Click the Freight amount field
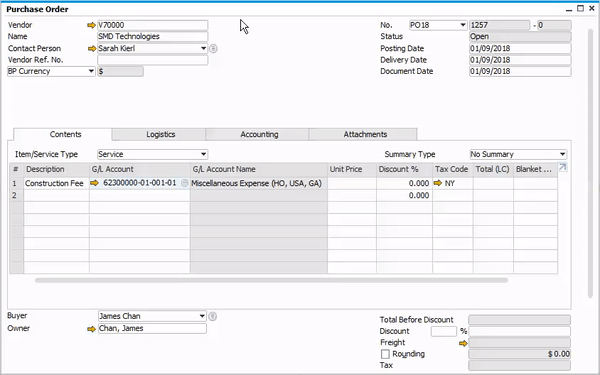Screen dimensions: 600x375 click(x=520, y=343)
